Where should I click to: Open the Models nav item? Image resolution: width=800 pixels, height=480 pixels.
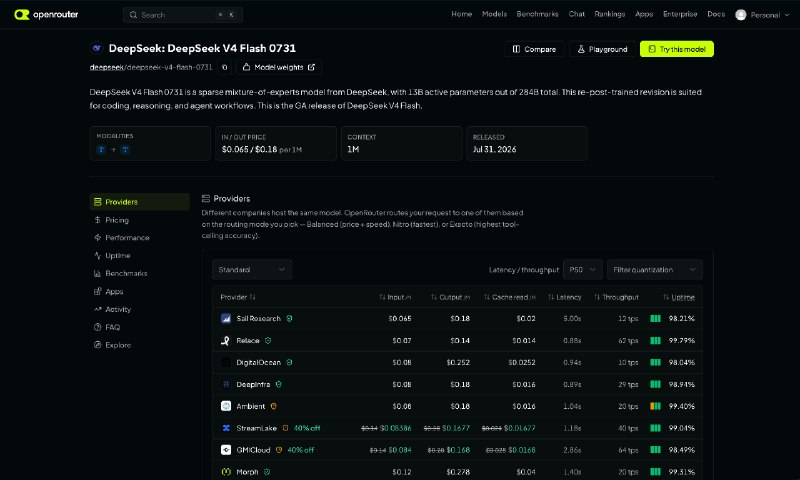(x=494, y=14)
